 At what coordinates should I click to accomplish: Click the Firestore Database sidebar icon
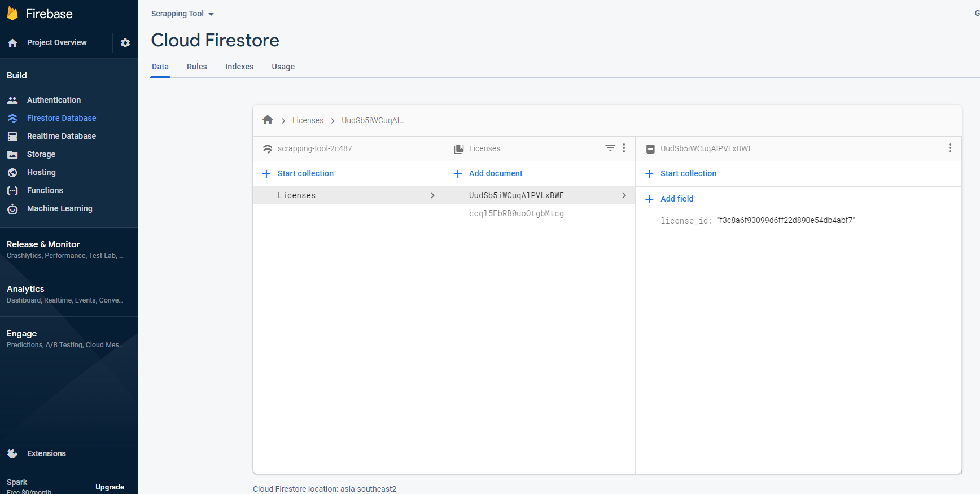(12, 118)
